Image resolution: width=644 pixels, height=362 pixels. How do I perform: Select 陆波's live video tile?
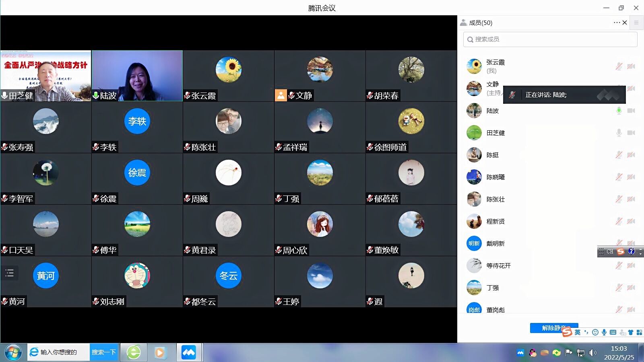click(137, 76)
